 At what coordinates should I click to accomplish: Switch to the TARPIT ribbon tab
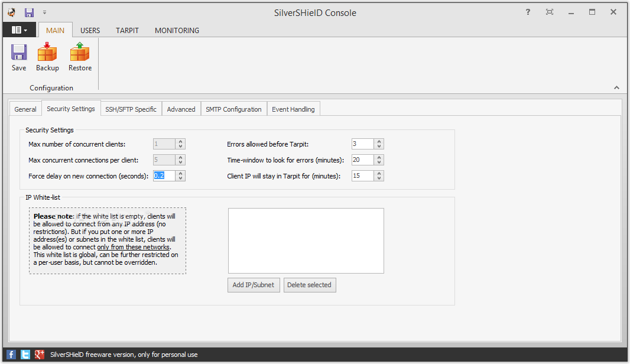pos(128,31)
